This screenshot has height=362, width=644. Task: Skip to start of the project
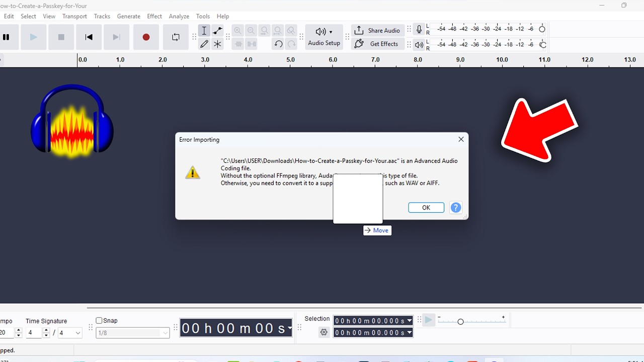tap(89, 37)
